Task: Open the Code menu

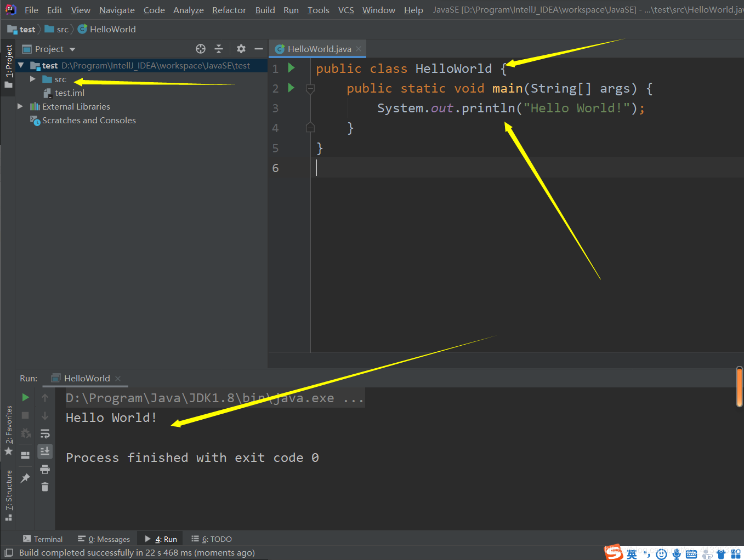Action: click(154, 10)
